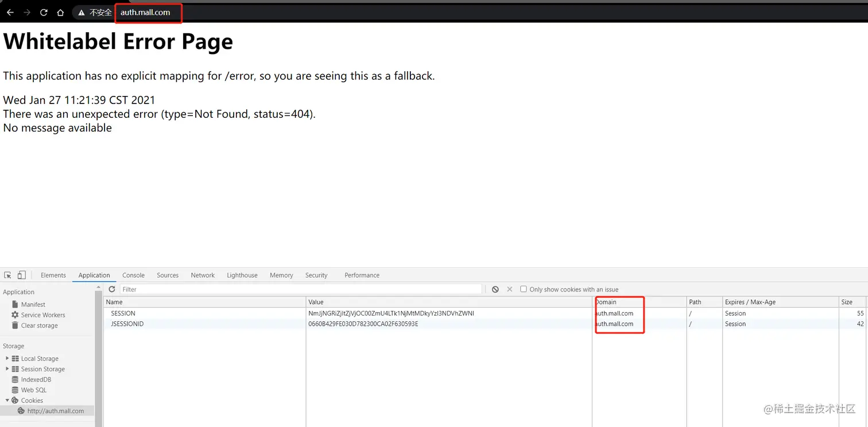The height and width of the screenshot is (427, 868).
Task: Activate the inspect element picker icon
Action: [x=7, y=275]
